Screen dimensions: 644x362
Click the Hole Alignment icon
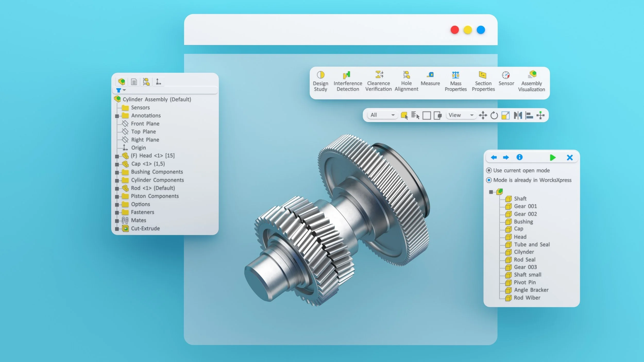pos(406,75)
